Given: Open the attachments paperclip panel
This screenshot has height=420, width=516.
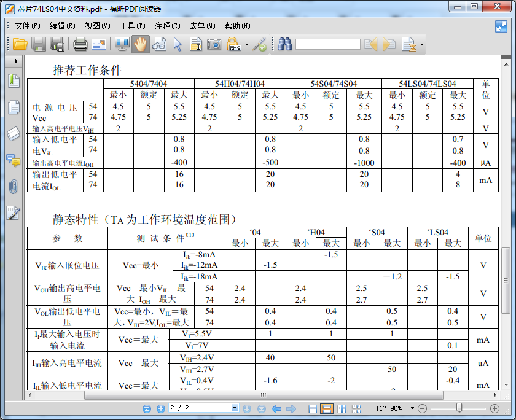Looking at the screenshot, I should point(13,187).
